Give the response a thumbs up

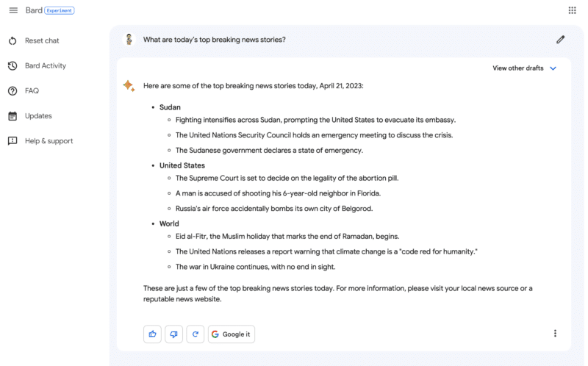point(153,334)
